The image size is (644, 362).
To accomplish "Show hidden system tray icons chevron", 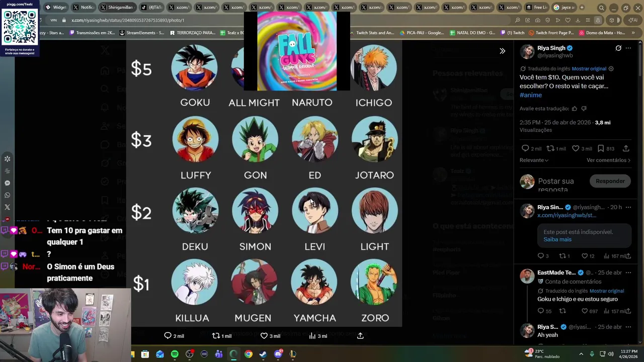I will [581, 354].
